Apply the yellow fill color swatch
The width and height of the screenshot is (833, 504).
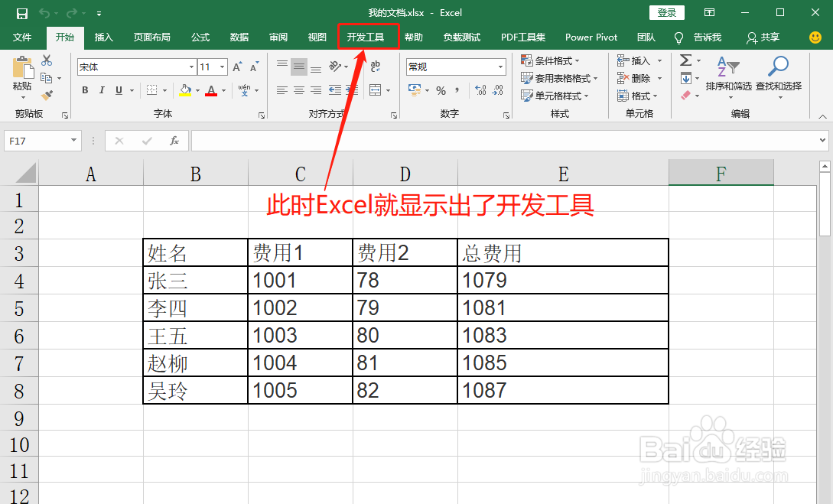pos(185,90)
